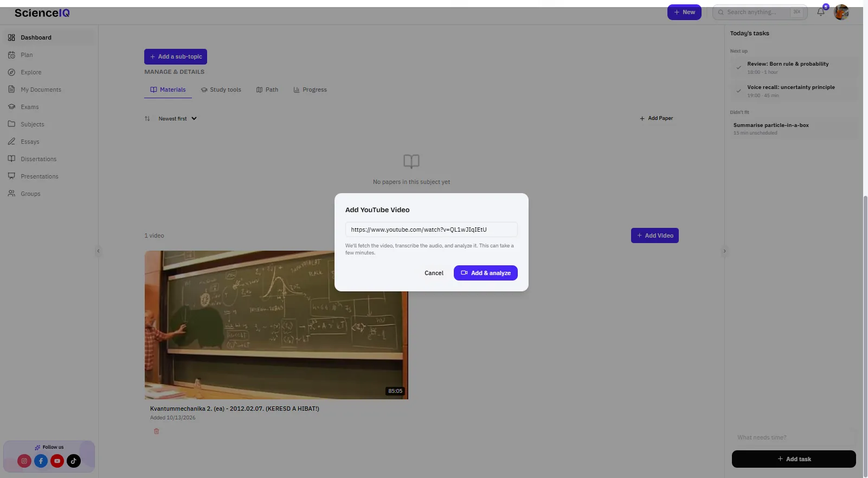Open the Newest first sort dropdown
868x478 pixels.
[178, 118]
